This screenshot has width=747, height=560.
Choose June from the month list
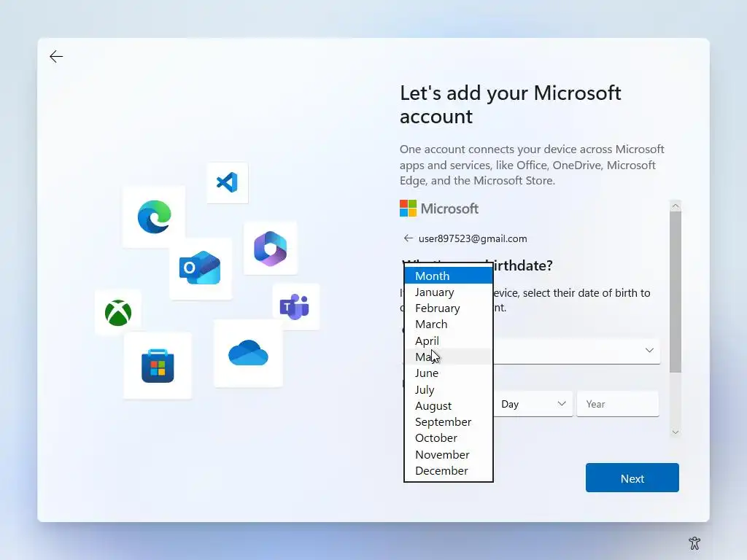point(449,373)
